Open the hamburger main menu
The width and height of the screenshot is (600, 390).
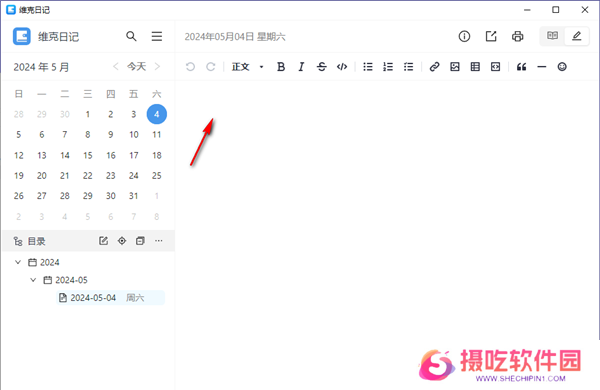point(157,36)
